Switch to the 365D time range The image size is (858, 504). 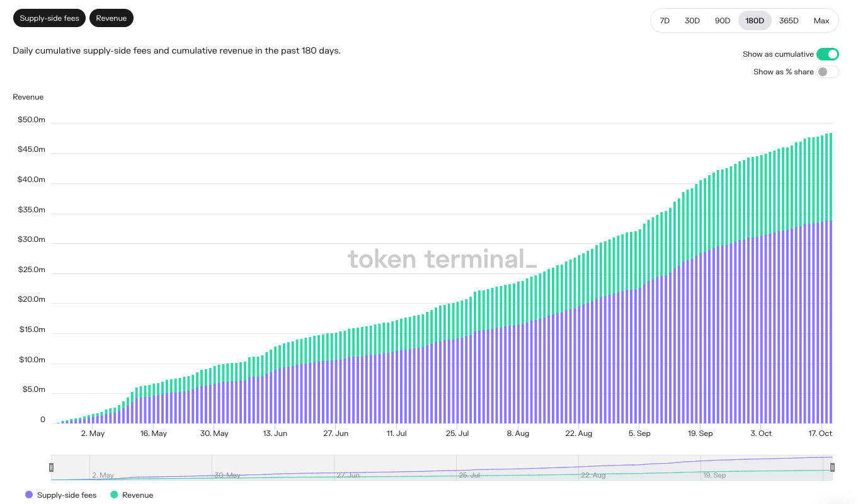tap(789, 21)
